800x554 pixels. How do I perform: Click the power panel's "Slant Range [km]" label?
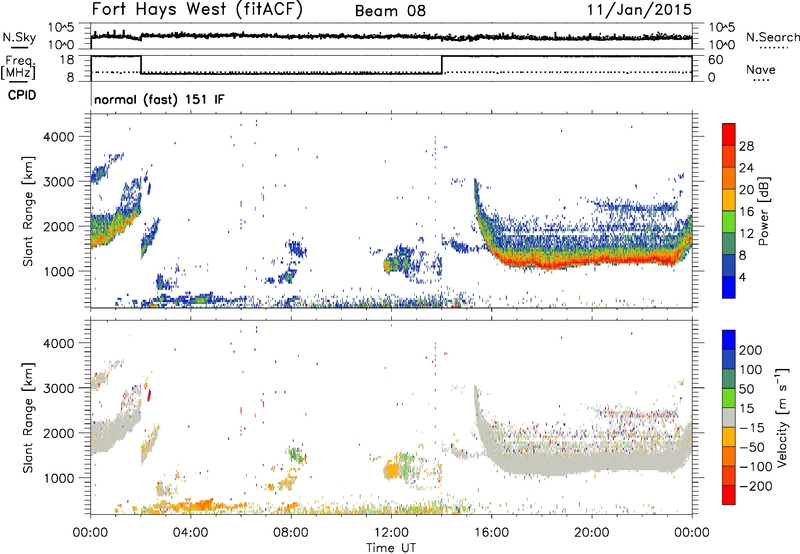(x=28, y=211)
